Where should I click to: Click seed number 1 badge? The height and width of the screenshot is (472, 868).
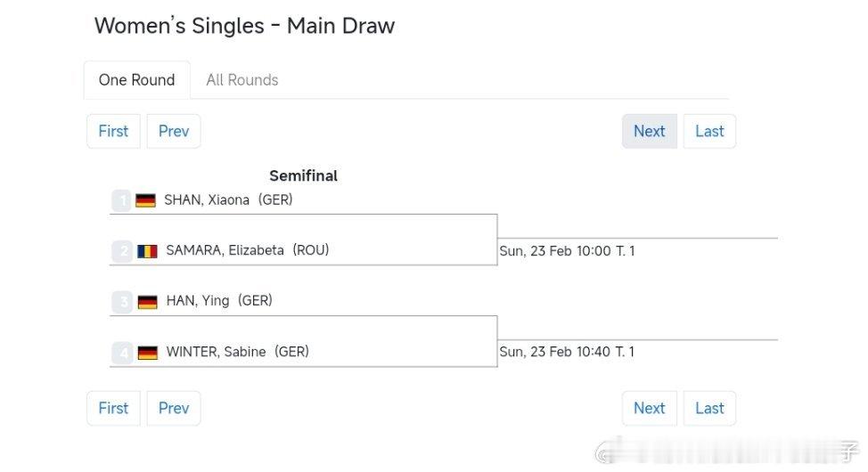[x=122, y=200]
